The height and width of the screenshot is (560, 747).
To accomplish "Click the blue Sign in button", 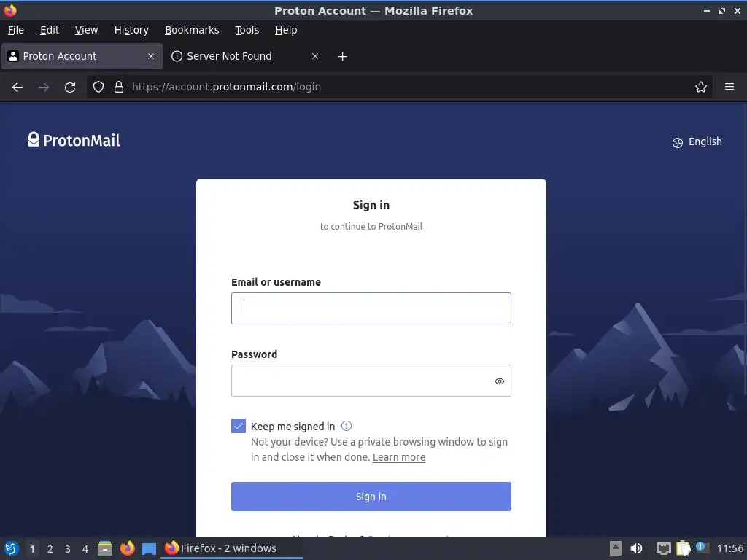I will coord(371,497).
